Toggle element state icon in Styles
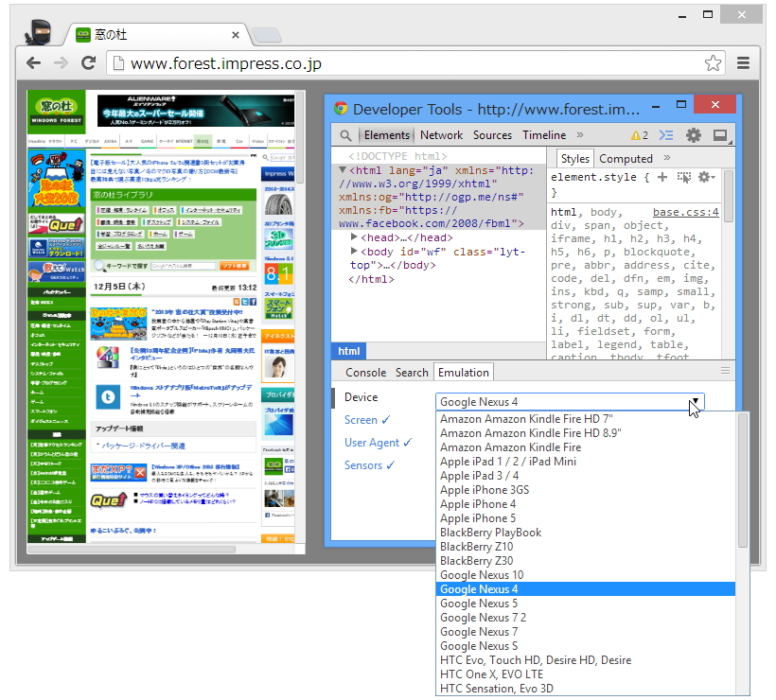Screen dimensions: 776x700 pyautogui.click(x=684, y=177)
